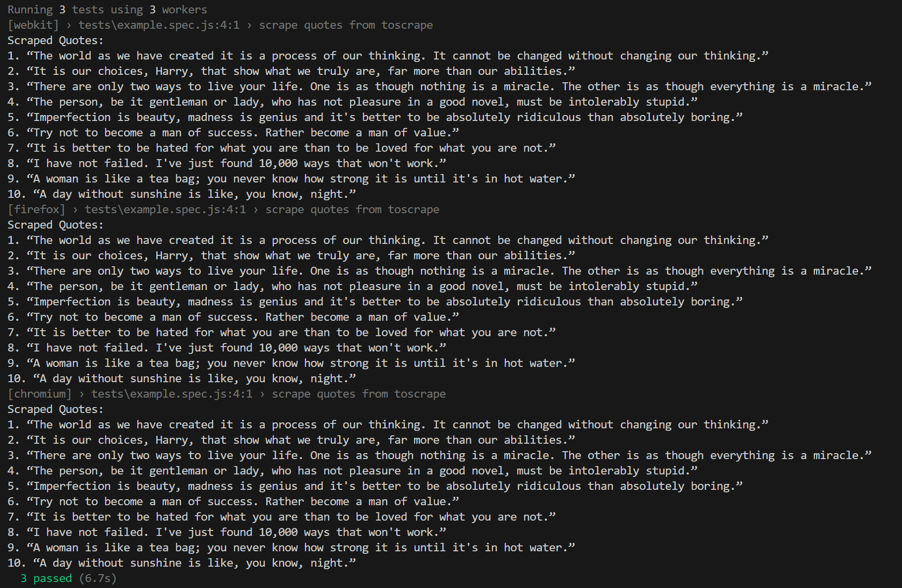
Task: Click quote 10 "A day without sunshine" under chromium
Action: tap(194, 563)
